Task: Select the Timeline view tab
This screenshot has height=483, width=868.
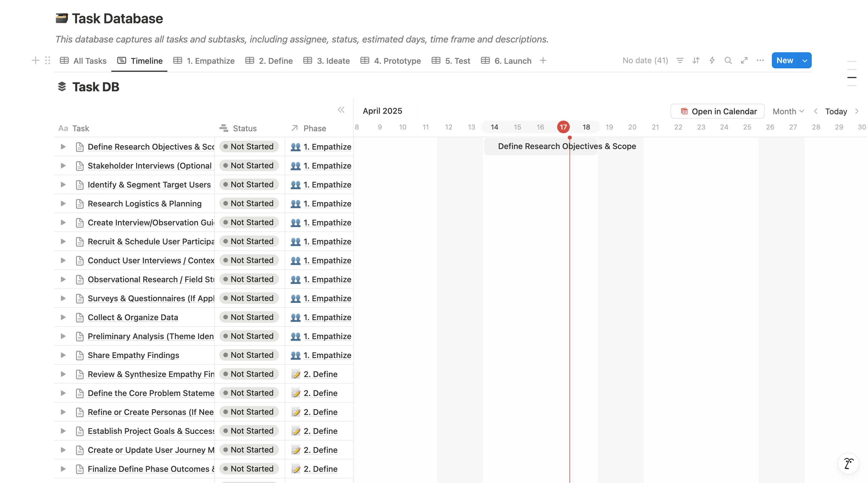Action: pyautogui.click(x=140, y=61)
